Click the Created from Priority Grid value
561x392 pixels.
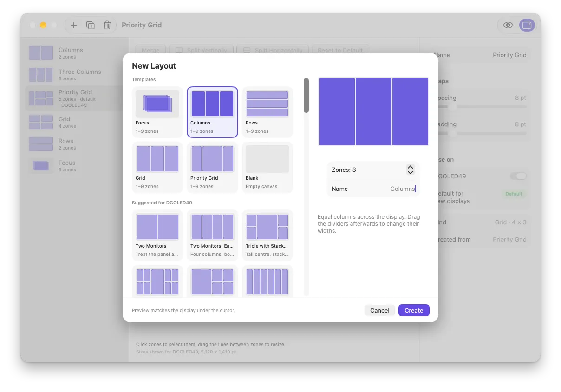point(509,239)
